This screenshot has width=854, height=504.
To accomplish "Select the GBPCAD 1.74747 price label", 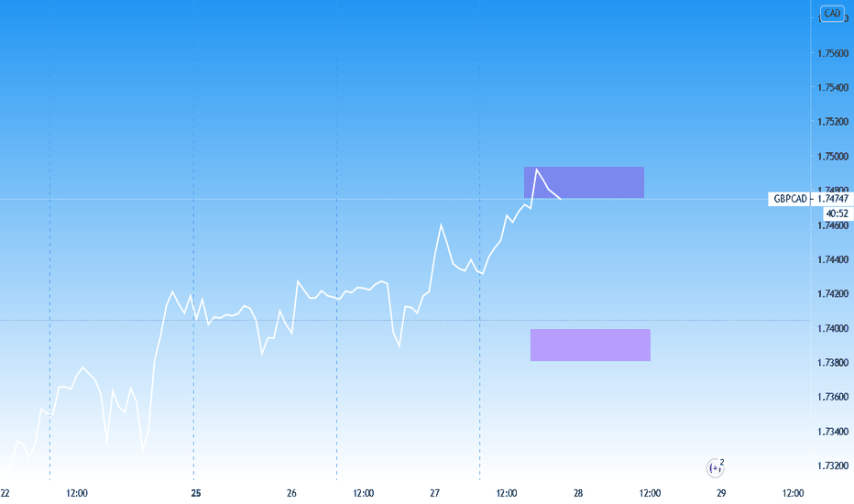I will 810,199.
